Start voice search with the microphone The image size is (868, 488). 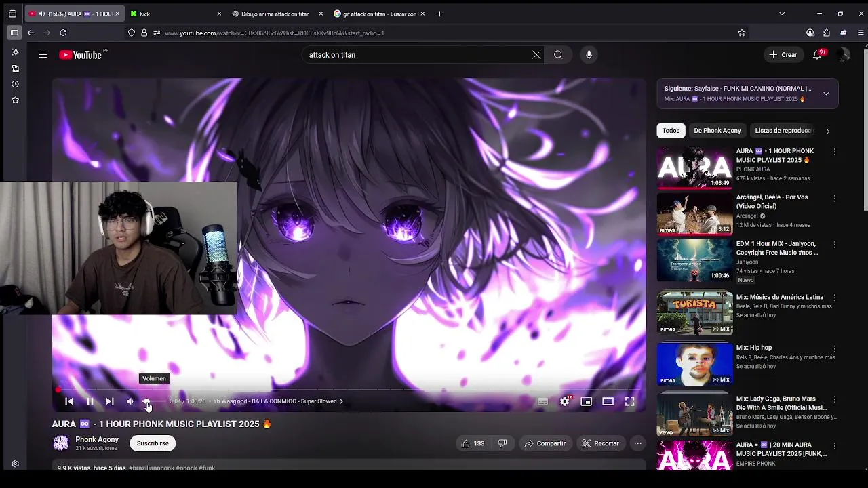pos(589,55)
